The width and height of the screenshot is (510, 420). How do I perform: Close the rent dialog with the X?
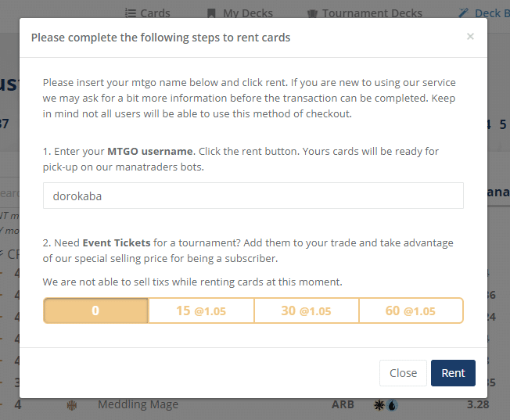(470, 36)
